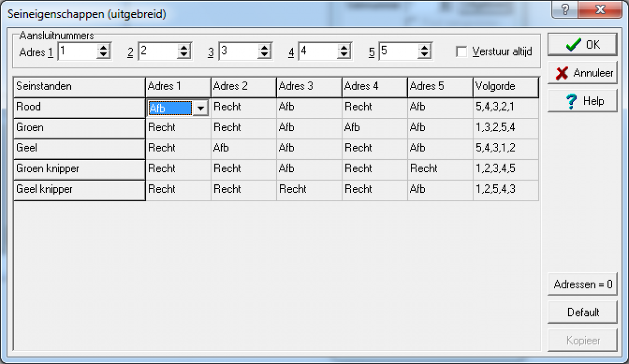Screen dimensions: 629x364
Task: Focus the address 2 number input field
Action: coord(158,51)
